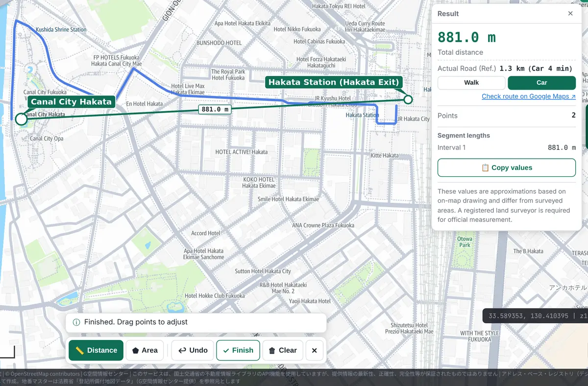
Task: Click the The B Hakata map label
Action: tap(528, 251)
